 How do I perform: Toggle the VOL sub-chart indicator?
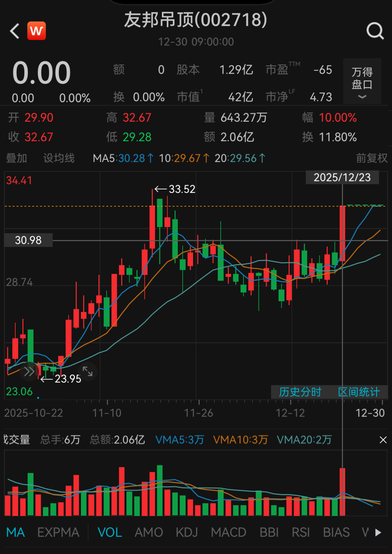[110, 533]
